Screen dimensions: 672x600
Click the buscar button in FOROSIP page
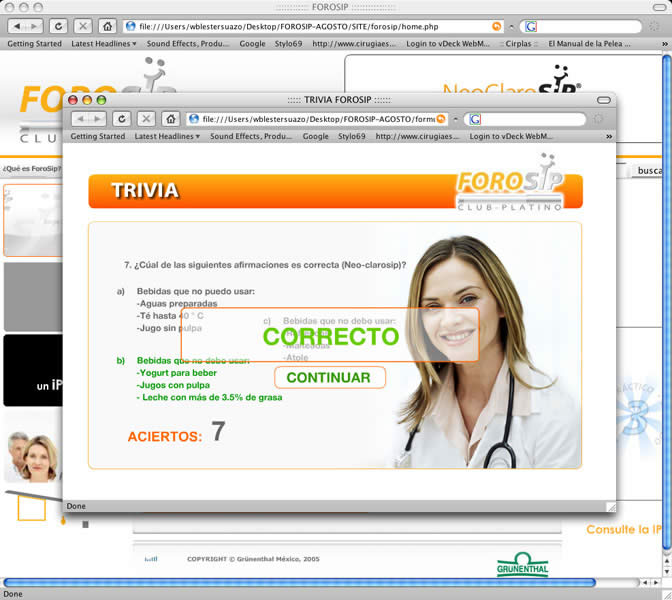[x=649, y=171]
